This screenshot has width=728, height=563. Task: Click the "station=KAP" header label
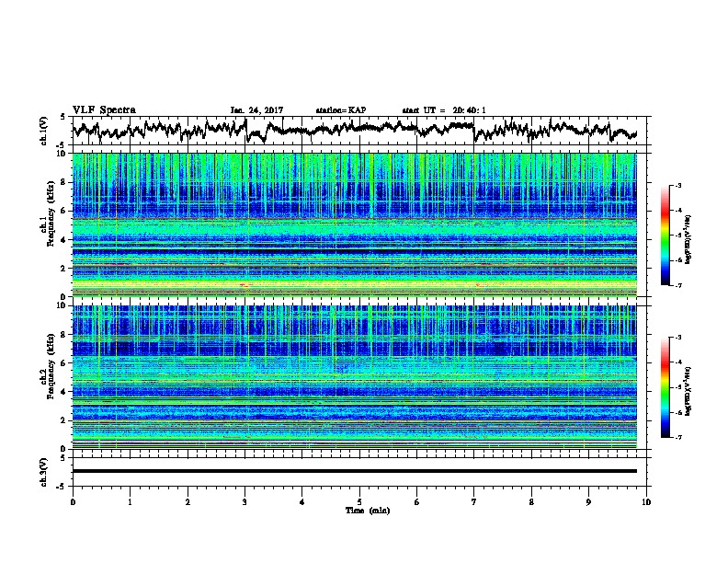[x=341, y=110]
